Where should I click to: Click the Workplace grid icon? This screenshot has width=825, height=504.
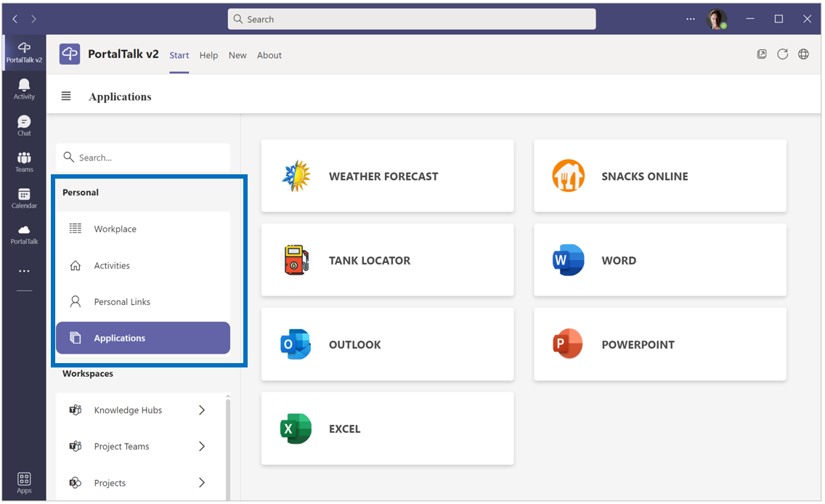76,228
